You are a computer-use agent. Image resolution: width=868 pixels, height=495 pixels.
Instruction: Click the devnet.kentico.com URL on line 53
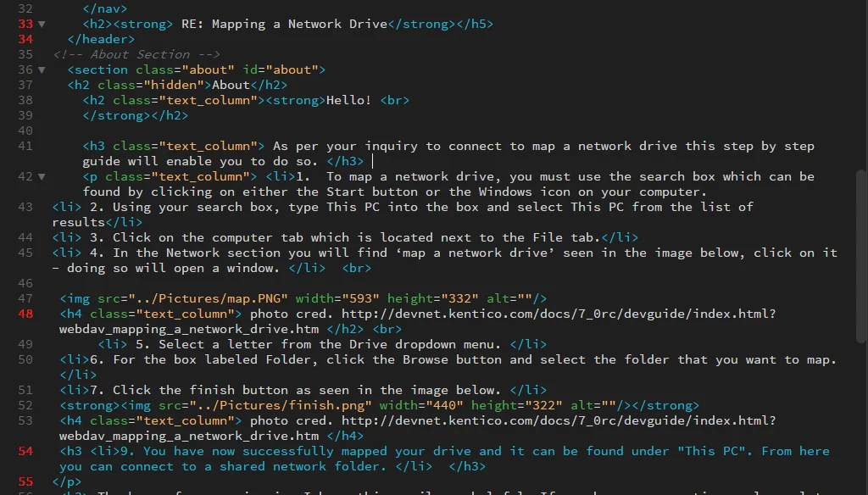(417, 429)
